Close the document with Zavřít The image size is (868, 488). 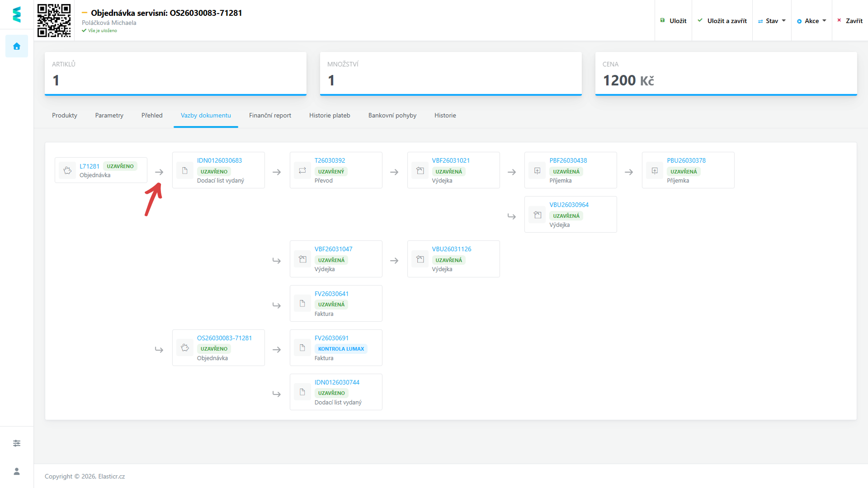pyautogui.click(x=850, y=21)
